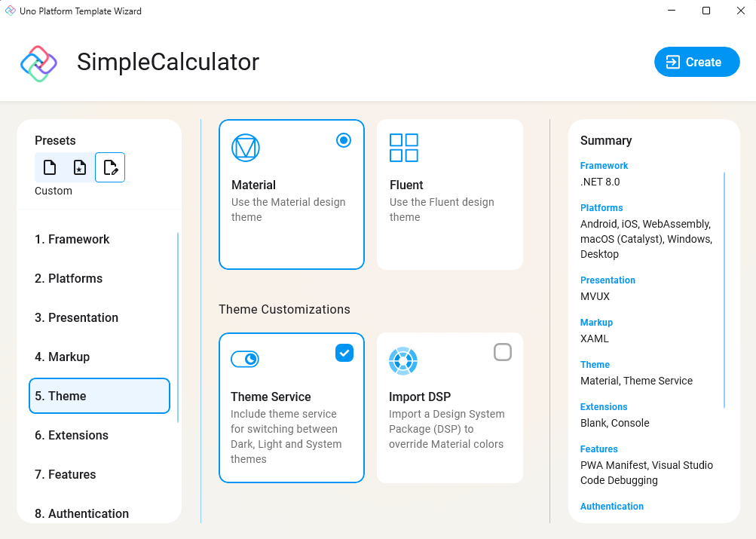Image resolution: width=756 pixels, height=539 pixels.
Task: Expand the Features section
Action: pyautogui.click(x=66, y=474)
